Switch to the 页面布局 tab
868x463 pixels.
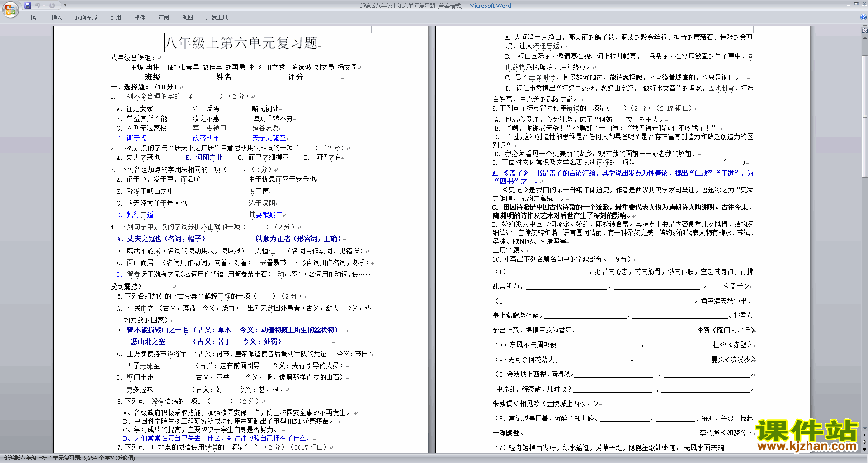[86, 18]
